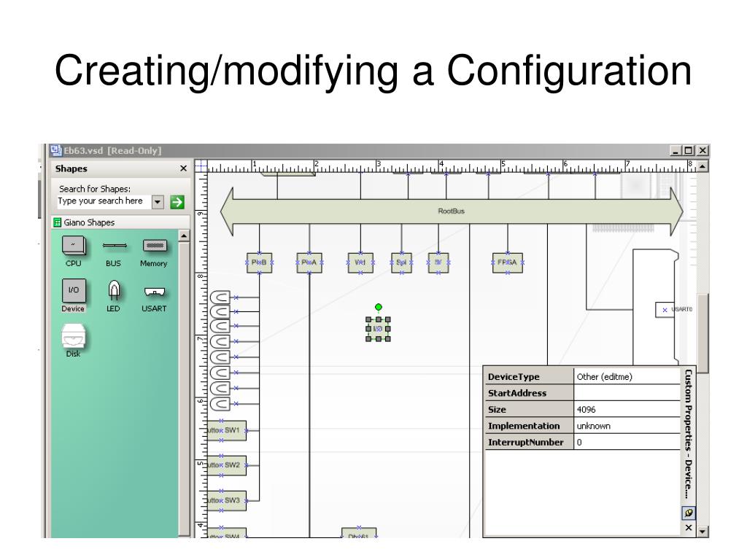747x560 pixels.
Task: Click the green rotation handle above I/O shape
Action: pos(379,307)
